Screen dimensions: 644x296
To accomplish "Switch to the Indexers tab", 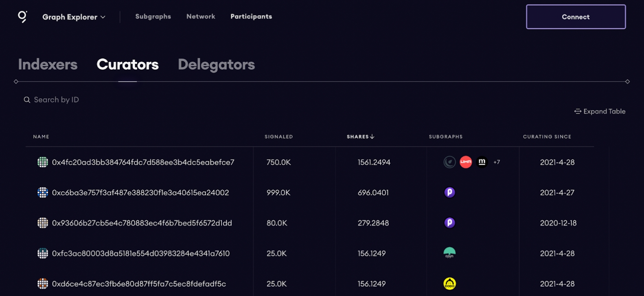I will [48, 64].
